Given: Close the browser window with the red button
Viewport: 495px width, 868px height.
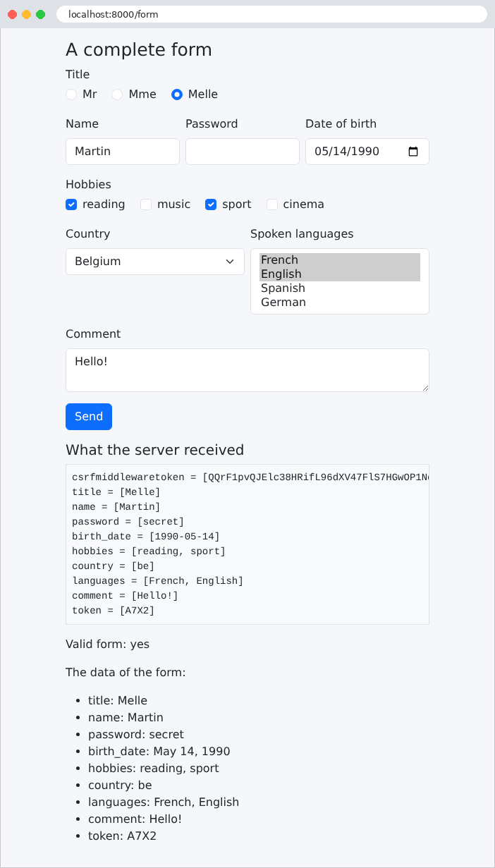Looking at the screenshot, I should pos(12,14).
